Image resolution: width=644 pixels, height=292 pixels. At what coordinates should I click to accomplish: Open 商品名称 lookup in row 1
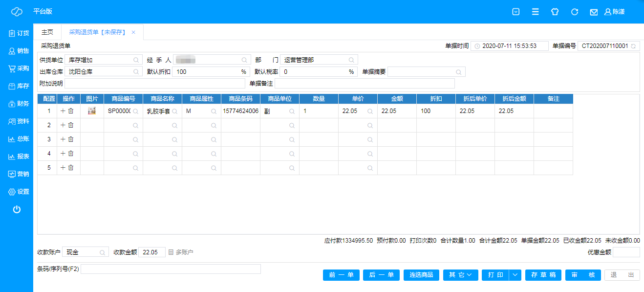click(x=174, y=111)
